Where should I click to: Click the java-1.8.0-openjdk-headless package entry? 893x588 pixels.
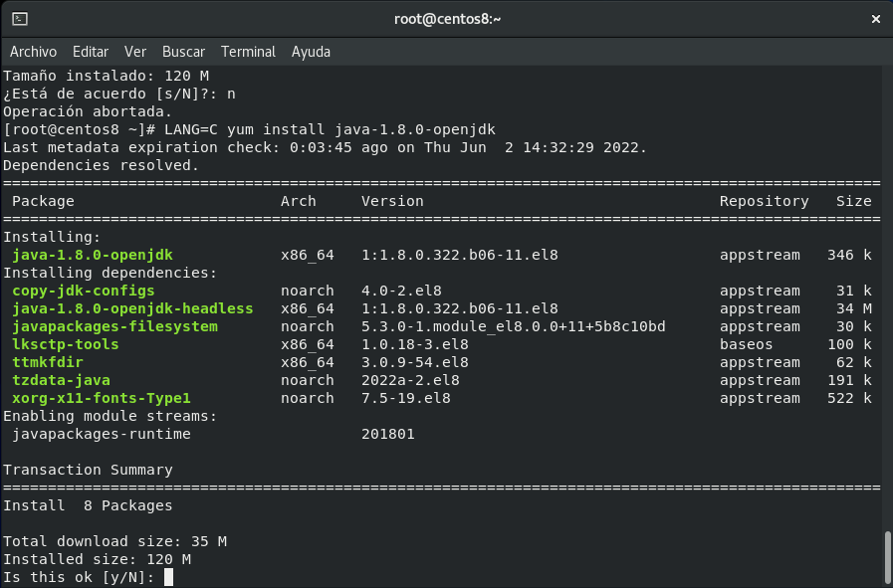[132, 308]
